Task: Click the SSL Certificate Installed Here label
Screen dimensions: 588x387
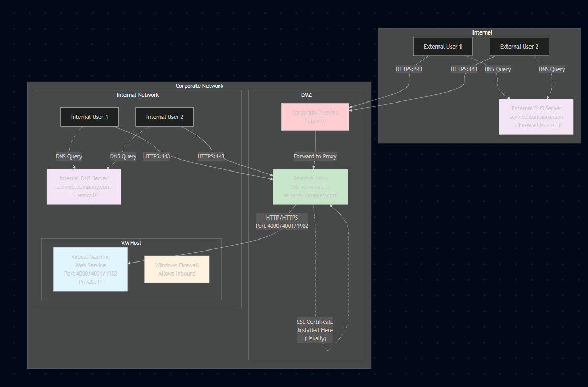Action: (315, 330)
